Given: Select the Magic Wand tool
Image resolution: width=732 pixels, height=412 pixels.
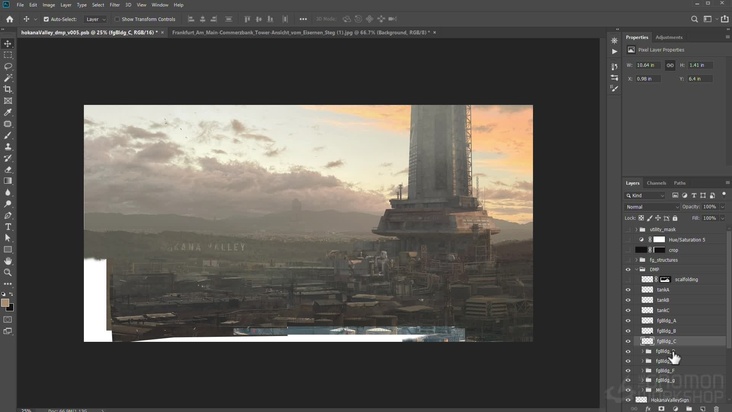Looking at the screenshot, I should coord(8,78).
